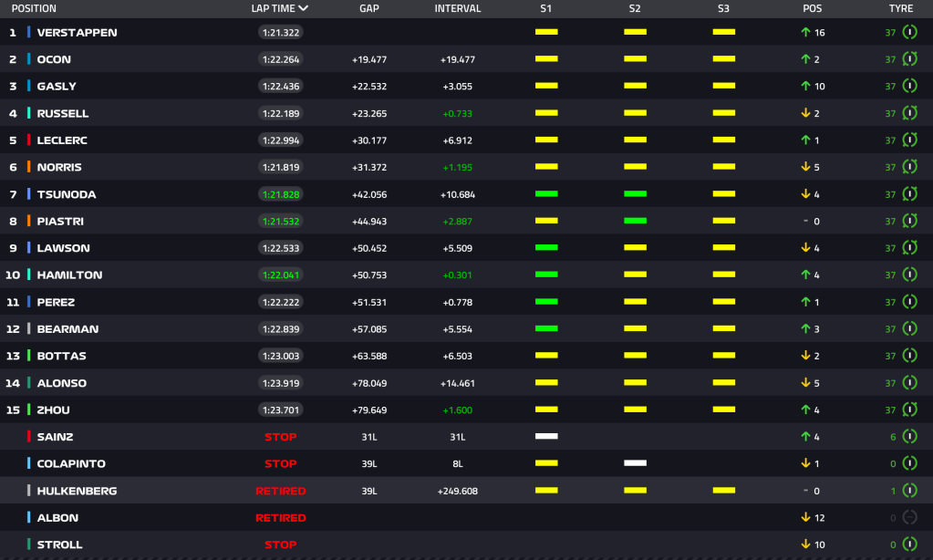Click Colapinto's 8L interval value
The width and height of the screenshot is (933, 560).
458,463
